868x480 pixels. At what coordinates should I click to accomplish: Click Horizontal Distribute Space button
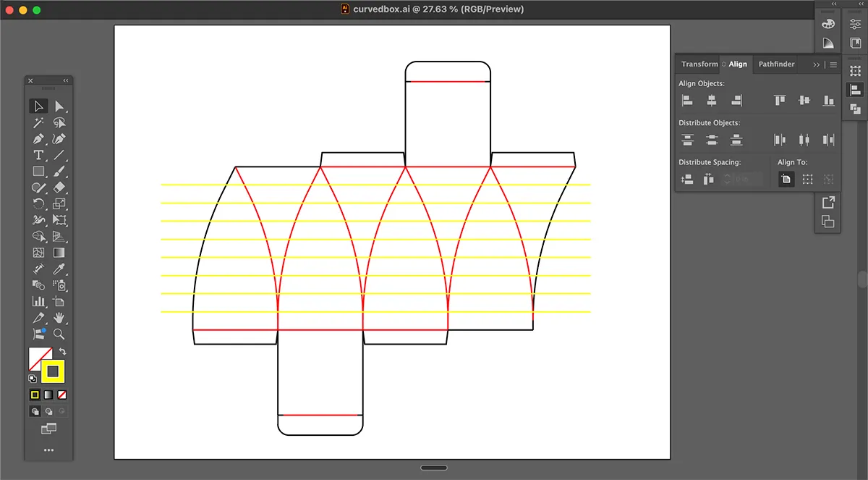(x=708, y=179)
